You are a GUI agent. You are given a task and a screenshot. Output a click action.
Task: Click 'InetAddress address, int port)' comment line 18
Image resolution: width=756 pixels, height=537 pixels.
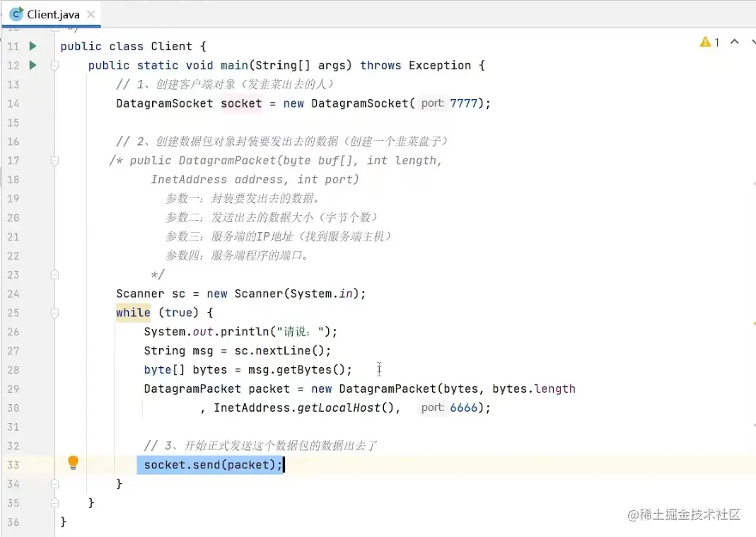pos(255,180)
